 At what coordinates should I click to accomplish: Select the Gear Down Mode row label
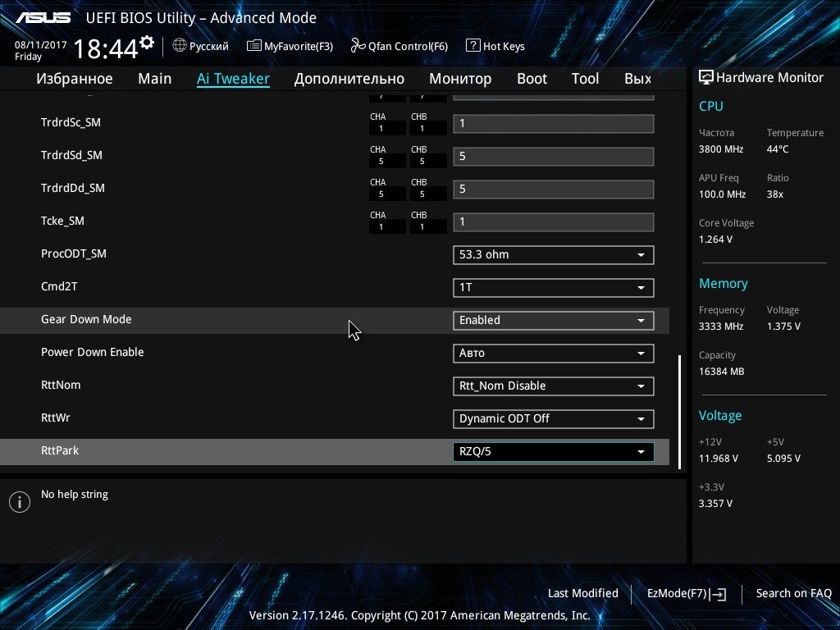point(86,319)
